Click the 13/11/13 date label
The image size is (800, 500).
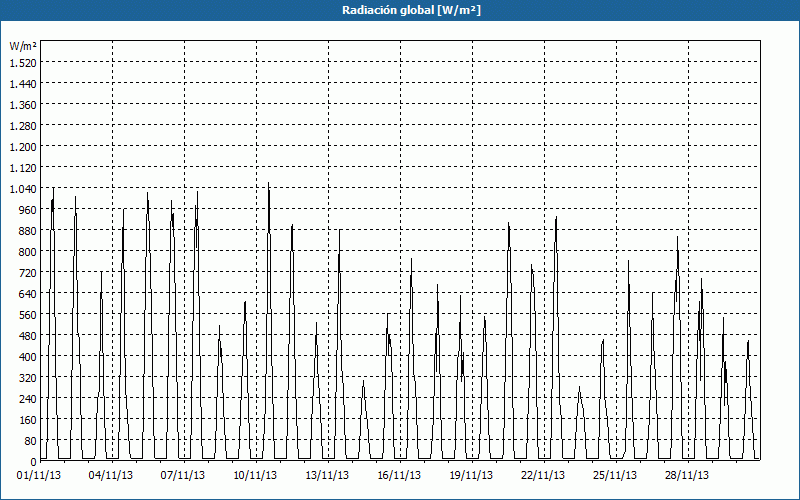click(x=327, y=475)
